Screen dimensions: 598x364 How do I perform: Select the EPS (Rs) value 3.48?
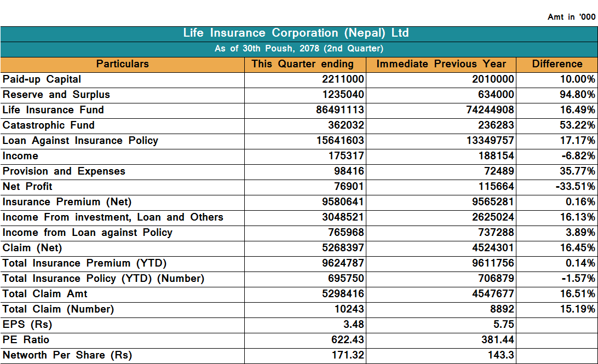click(x=353, y=325)
